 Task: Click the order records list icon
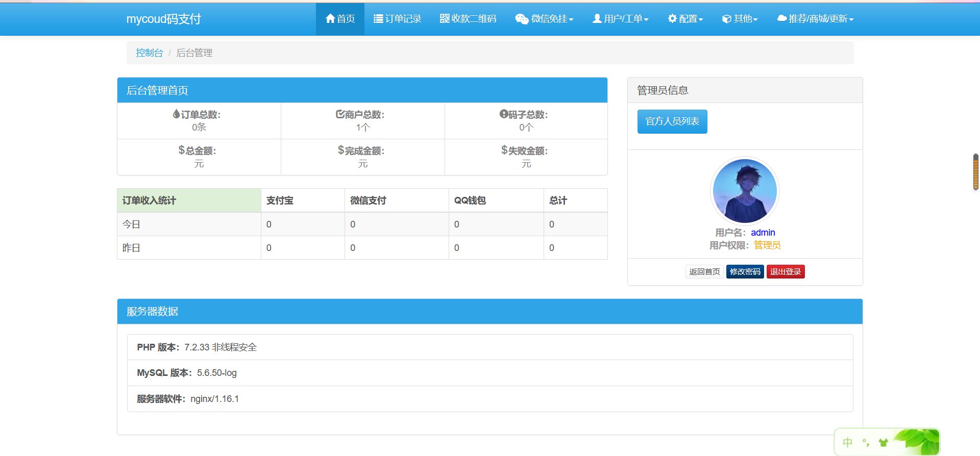[378, 19]
